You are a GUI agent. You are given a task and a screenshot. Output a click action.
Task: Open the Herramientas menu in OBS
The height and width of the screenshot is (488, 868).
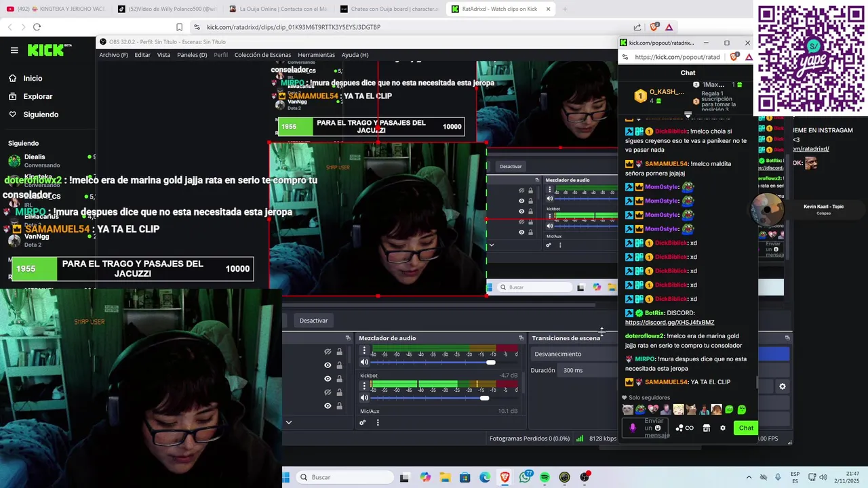(316, 55)
